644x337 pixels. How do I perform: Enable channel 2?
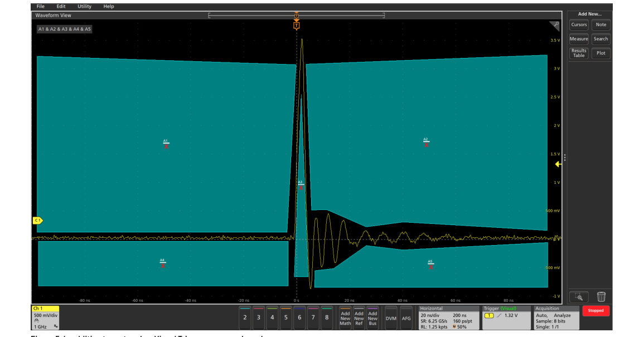click(x=245, y=317)
